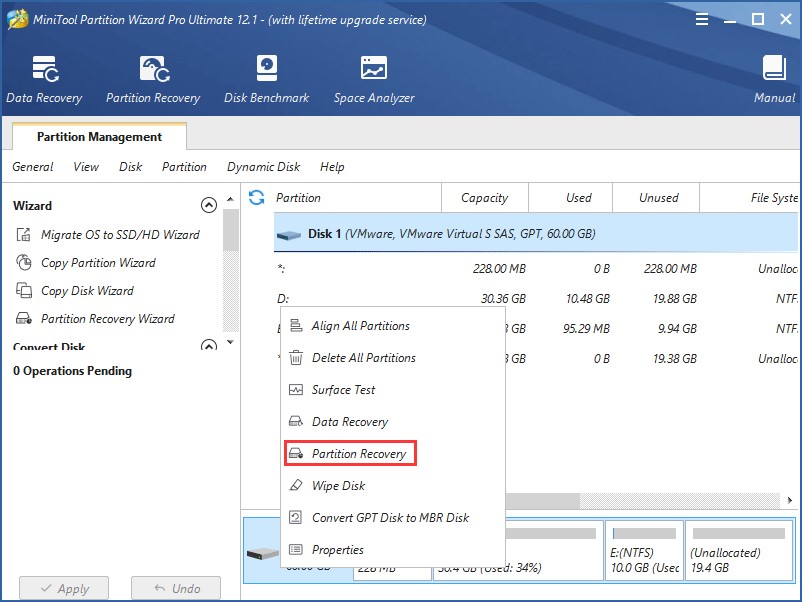Sort by the Capacity column header
The image size is (802, 602).
pos(484,198)
